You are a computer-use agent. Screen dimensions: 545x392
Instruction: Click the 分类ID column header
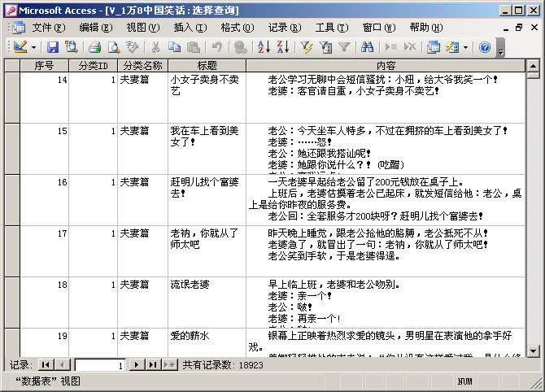94,66
